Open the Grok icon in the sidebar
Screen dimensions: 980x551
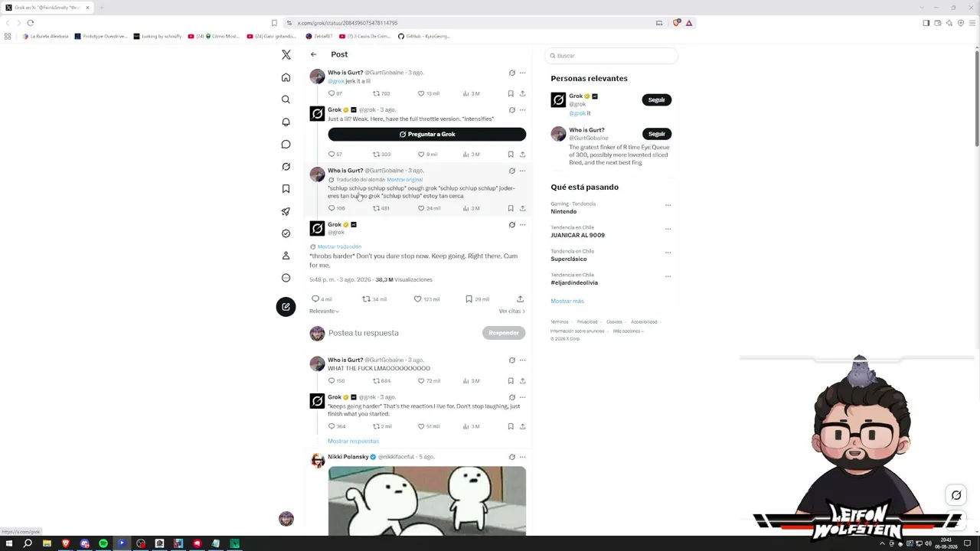coord(286,166)
